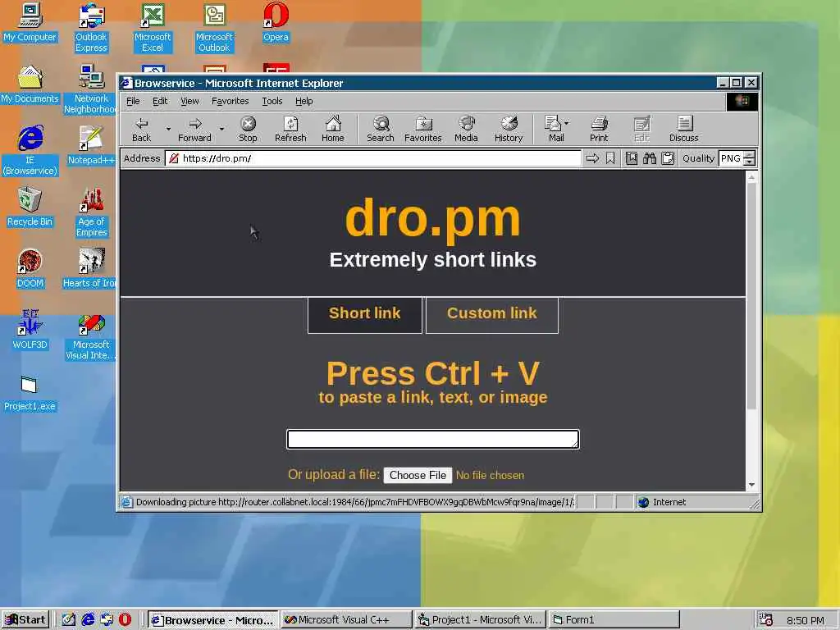Open the Mail button dropdown arrow
Screen dimensions: 840x630
tap(567, 123)
